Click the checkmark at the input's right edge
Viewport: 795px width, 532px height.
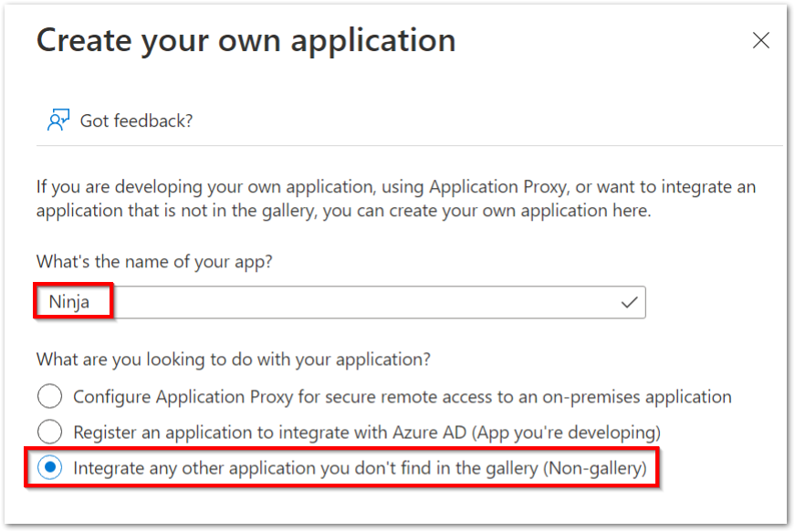point(629,302)
